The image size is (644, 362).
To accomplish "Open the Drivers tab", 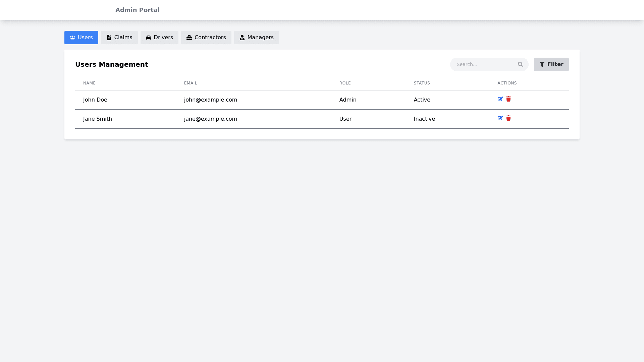I will pos(160,38).
